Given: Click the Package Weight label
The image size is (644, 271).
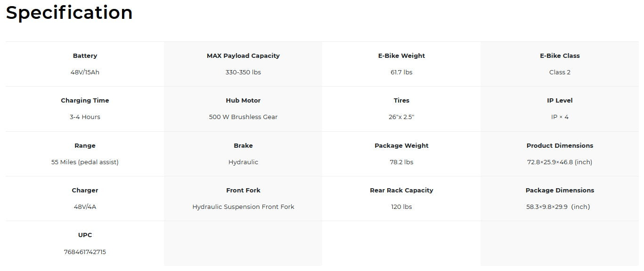Looking at the screenshot, I should click(401, 145).
